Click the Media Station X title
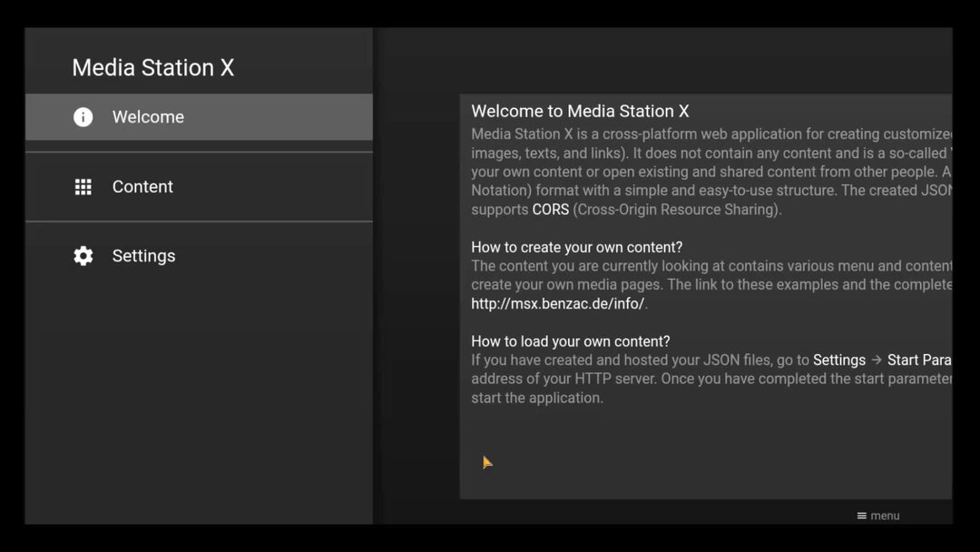This screenshot has height=552, width=980. click(x=153, y=67)
